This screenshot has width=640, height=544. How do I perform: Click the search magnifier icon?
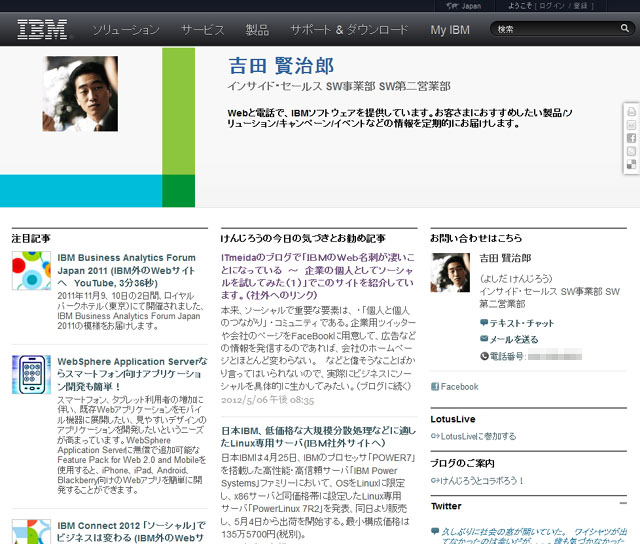[x=624, y=28]
